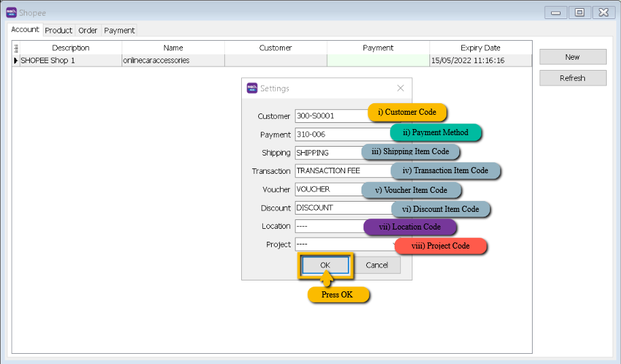Click the New button

point(572,57)
